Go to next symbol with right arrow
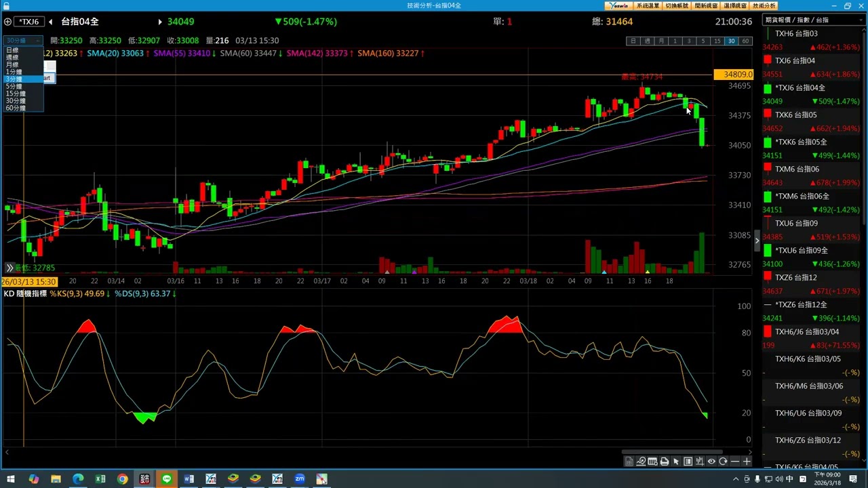Screen dimensions: 868x488 160,22
